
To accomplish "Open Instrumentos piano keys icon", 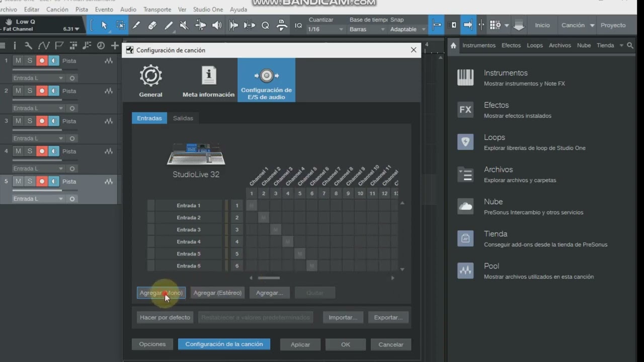I will 465,77.
